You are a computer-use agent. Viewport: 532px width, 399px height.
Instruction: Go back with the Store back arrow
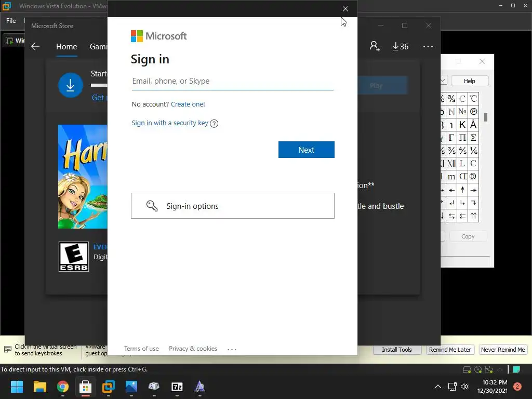tap(35, 46)
